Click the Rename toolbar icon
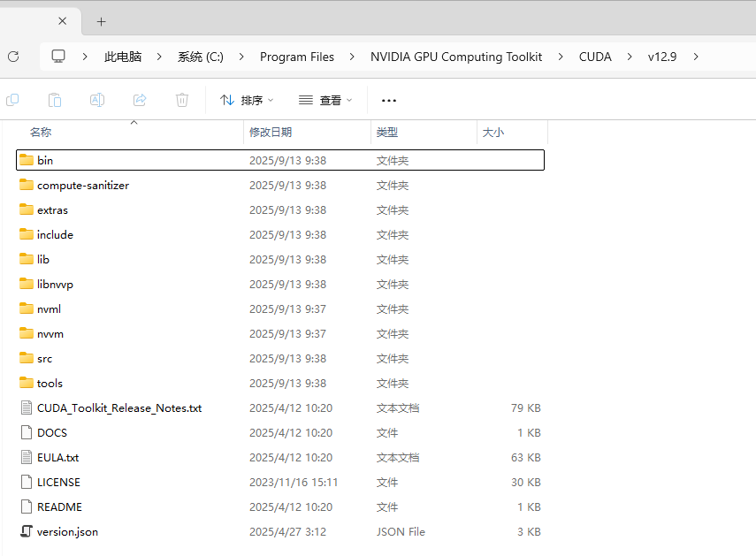 click(x=97, y=100)
